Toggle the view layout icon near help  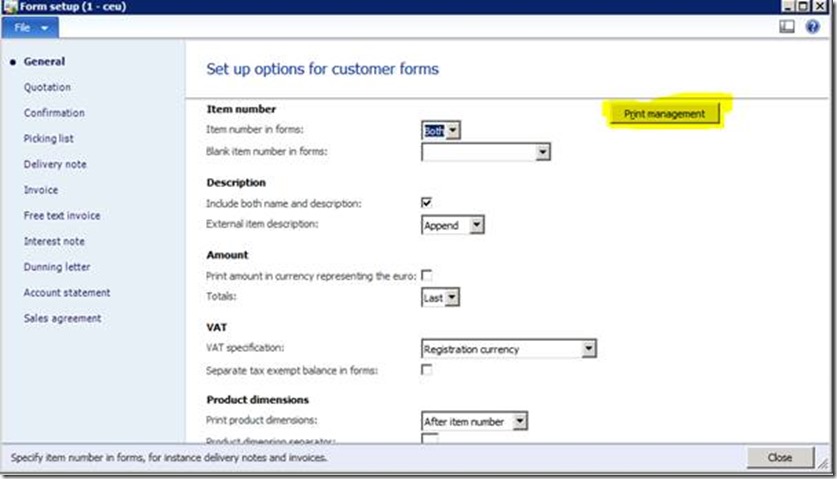[787, 28]
